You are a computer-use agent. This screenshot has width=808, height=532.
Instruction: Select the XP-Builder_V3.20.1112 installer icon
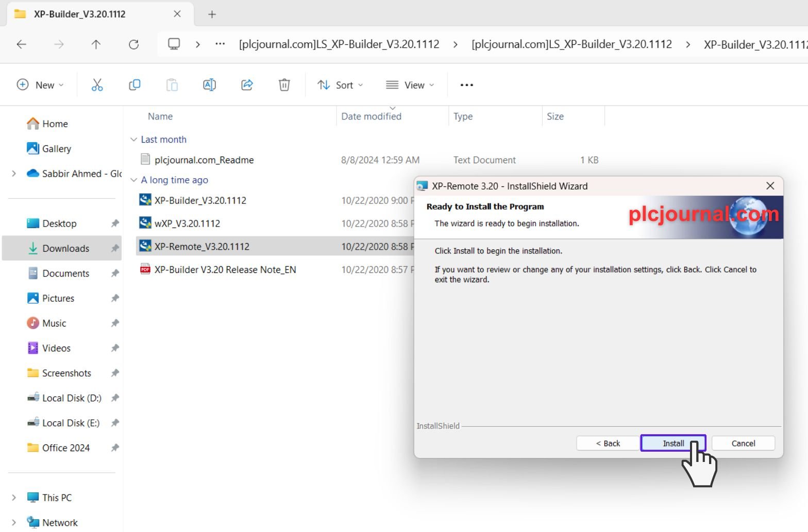(145, 200)
